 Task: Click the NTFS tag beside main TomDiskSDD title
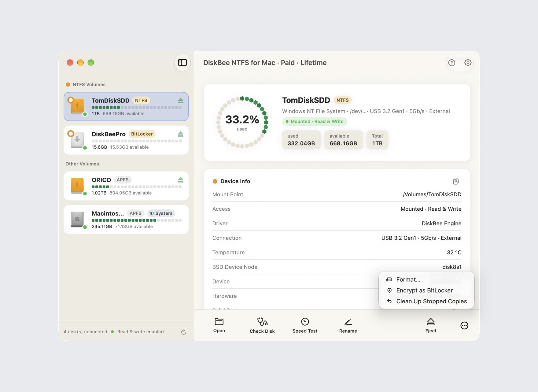(342, 100)
